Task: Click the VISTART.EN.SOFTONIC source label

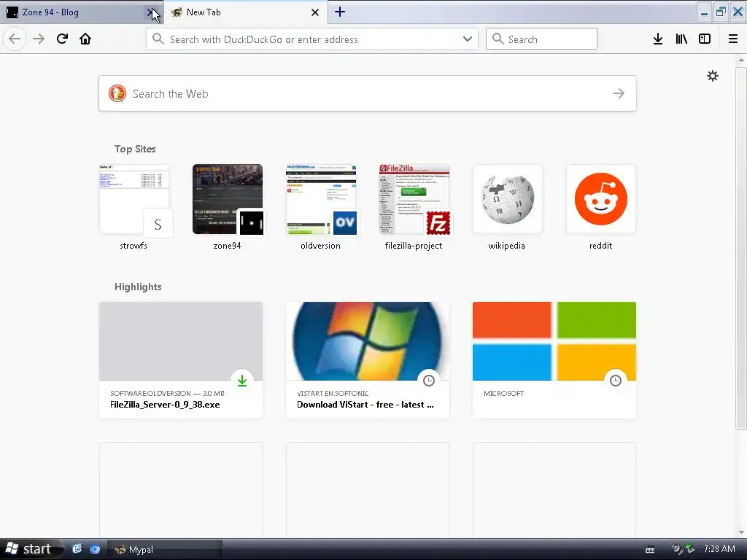Action: [x=333, y=393]
